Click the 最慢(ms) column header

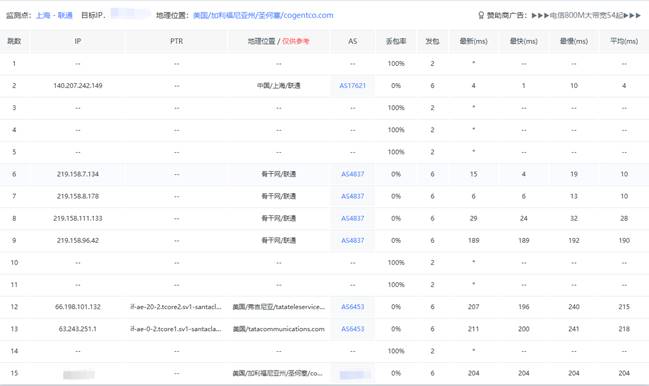[574, 41]
